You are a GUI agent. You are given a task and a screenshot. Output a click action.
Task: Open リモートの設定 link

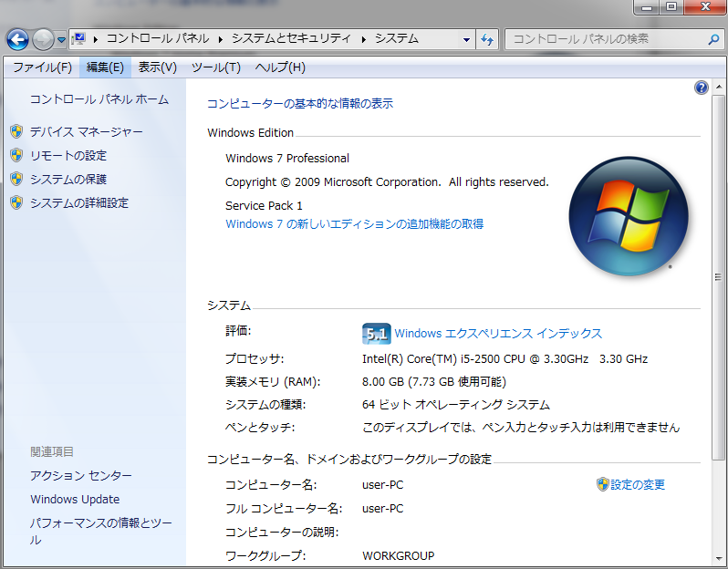(68, 156)
